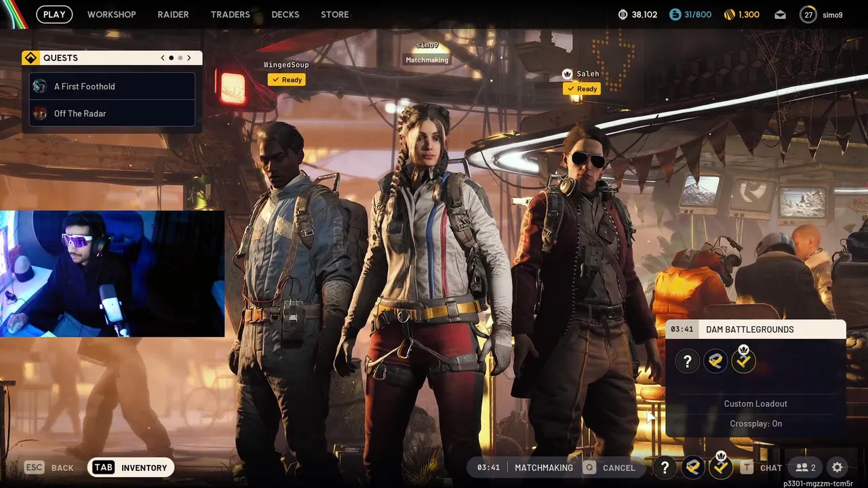Click the Matchmaking status text in bottom bar
Image resolution: width=868 pixels, height=488 pixels.
[544, 468]
